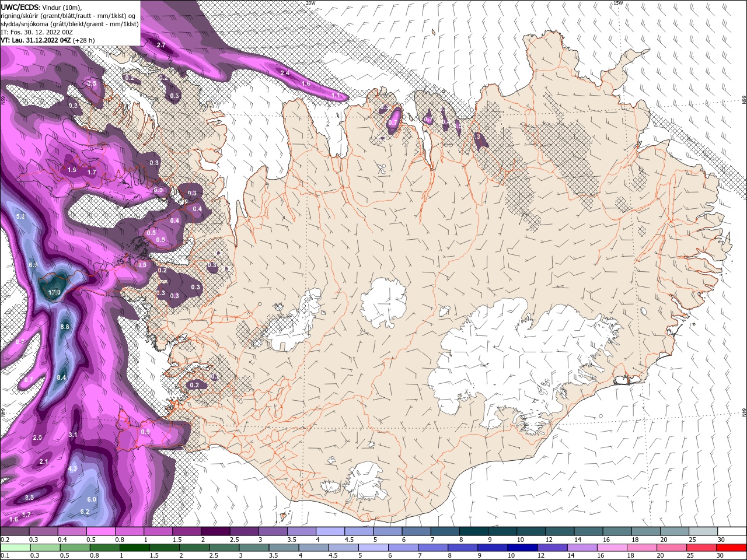This screenshot has width=747, height=560.
Task: Click the 17.0 precipitation maximum label
Action: [54, 292]
